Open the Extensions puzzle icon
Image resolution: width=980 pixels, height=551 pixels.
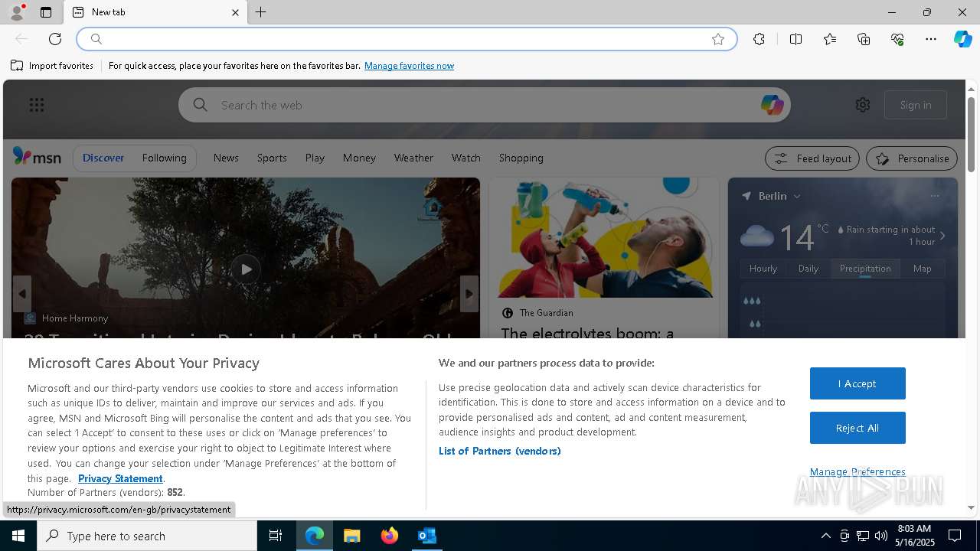click(759, 39)
